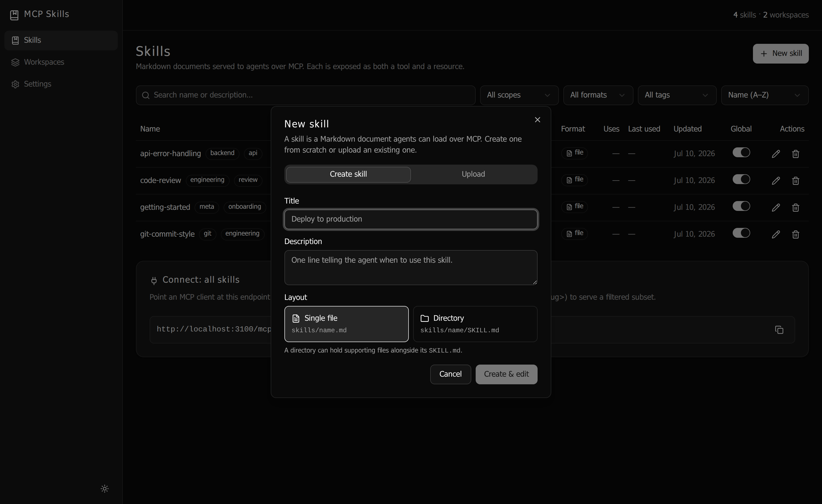Viewport: 822px width, 504px height.
Task: Open the All tags dropdown
Action: (677, 95)
